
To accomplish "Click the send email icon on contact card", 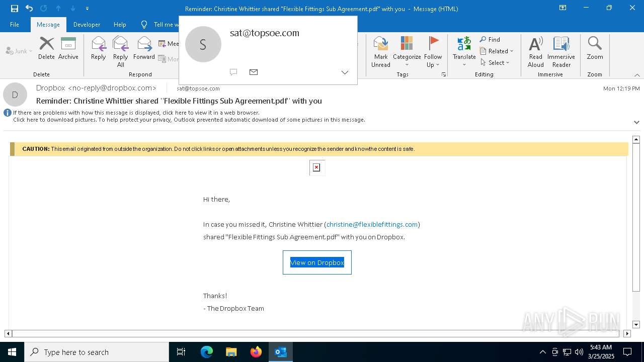I will (254, 72).
